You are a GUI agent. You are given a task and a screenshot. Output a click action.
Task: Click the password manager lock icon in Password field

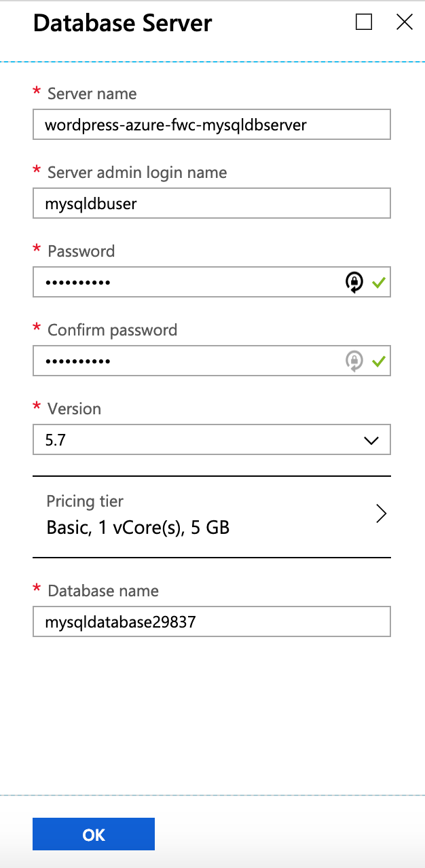(x=354, y=283)
